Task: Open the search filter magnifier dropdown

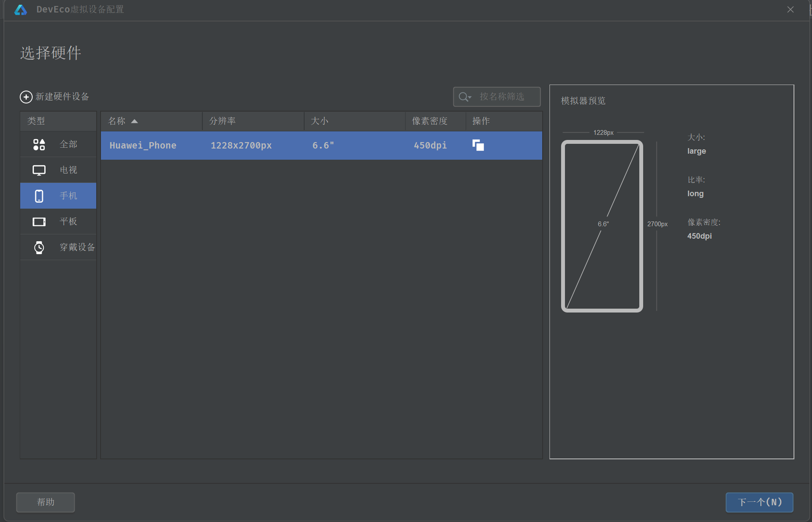Action: pos(465,97)
